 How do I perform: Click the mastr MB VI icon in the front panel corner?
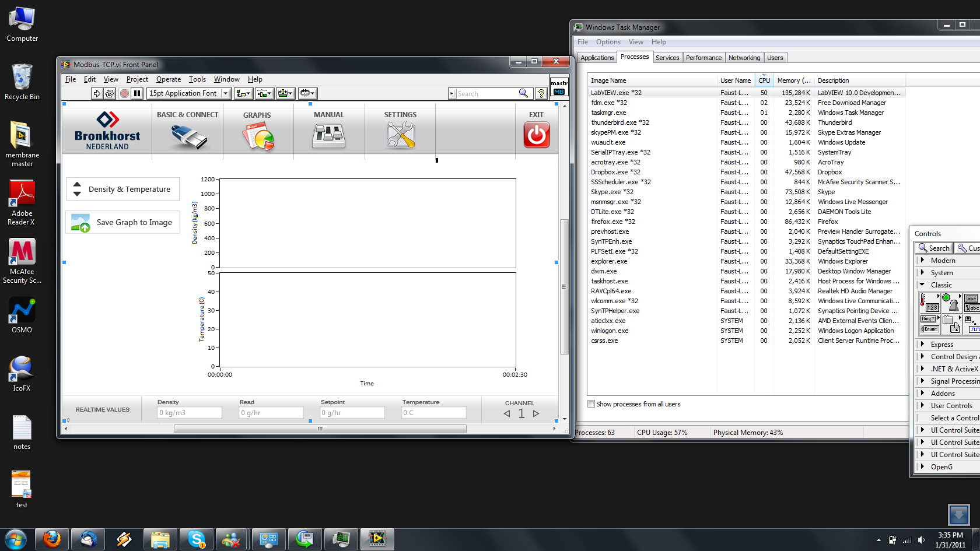coord(559,87)
